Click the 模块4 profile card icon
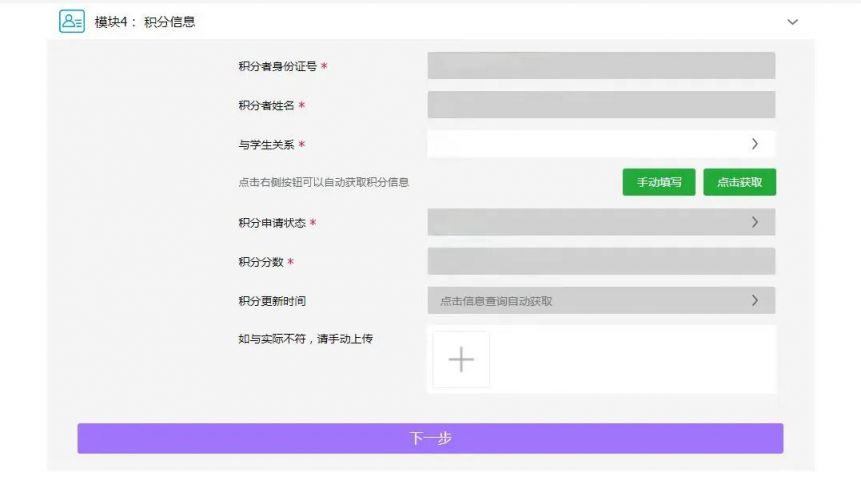The image size is (861, 488). [x=72, y=21]
